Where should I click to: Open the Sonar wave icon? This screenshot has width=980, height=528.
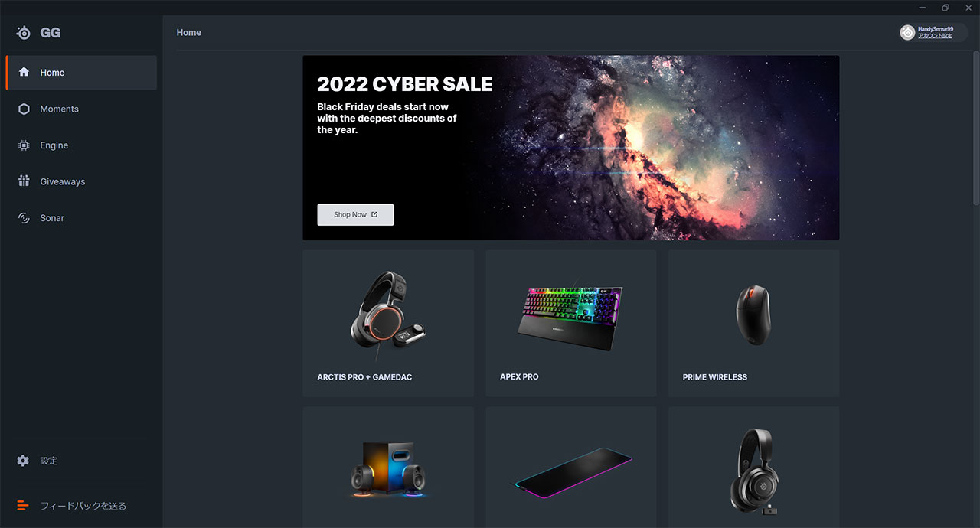click(x=24, y=218)
